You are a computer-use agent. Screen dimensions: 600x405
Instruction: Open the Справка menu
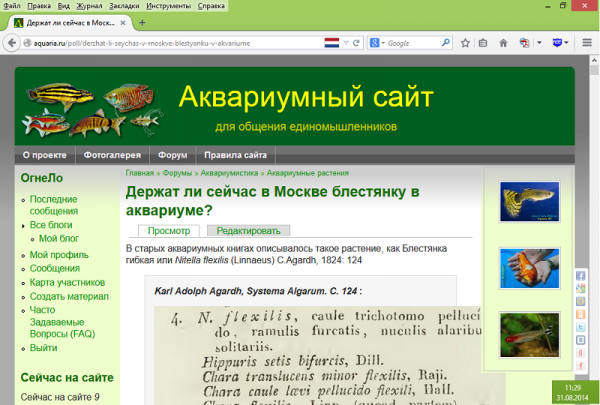click(x=211, y=6)
